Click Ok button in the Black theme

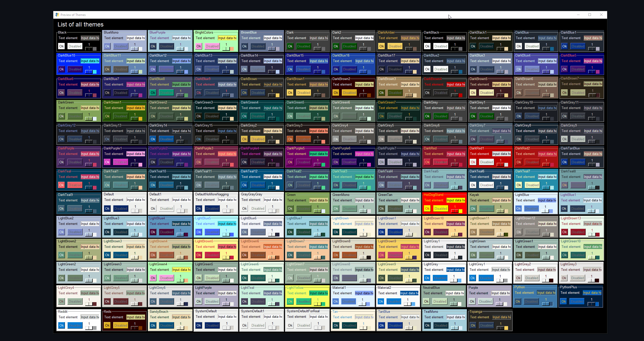(x=61, y=46)
